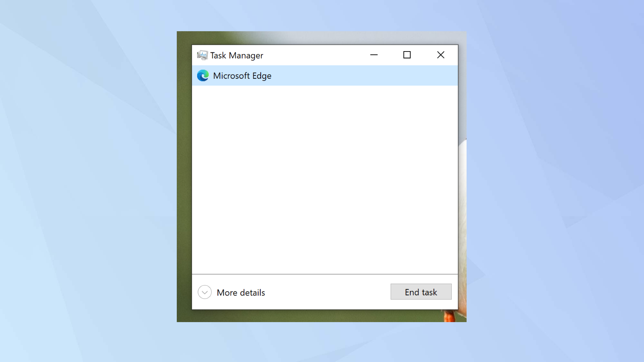This screenshot has height=362, width=644.
Task: Expand More details chevron
Action: 205,292
